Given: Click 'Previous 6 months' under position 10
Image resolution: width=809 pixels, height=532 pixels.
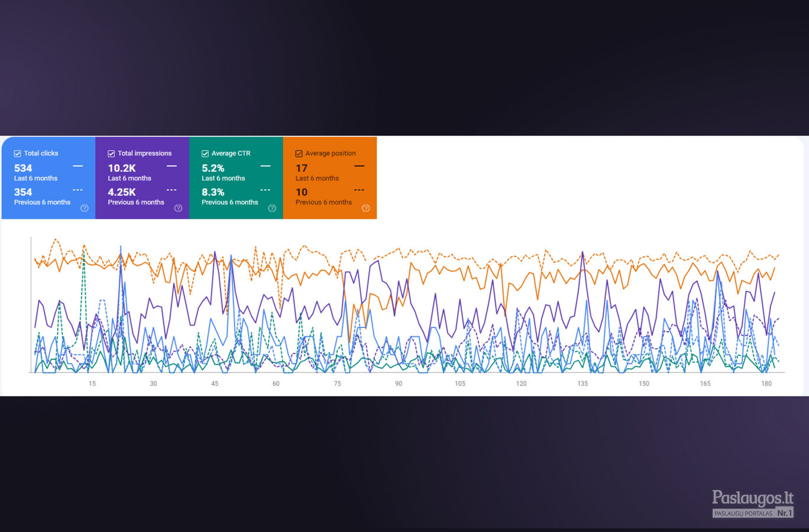Looking at the screenshot, I should [324, 202].
